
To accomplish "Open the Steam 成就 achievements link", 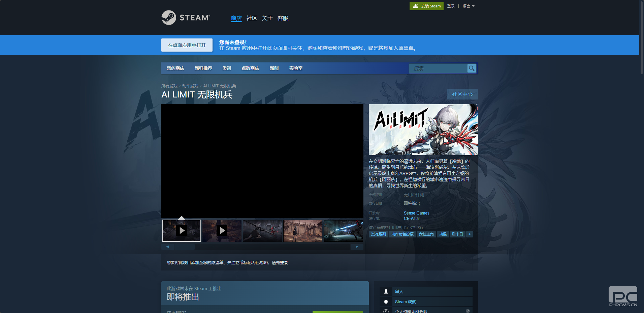I will tap(406, 302).
